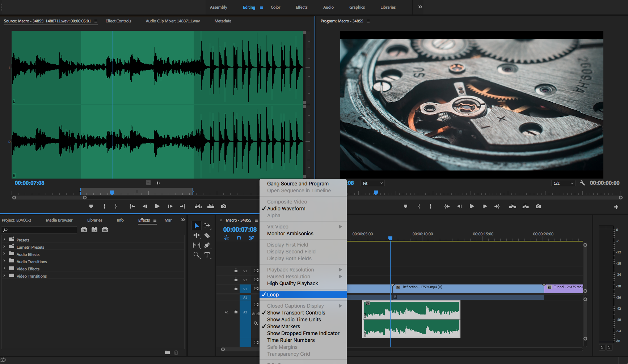
Task: Toggle the Loop menu option
Action: 303,295
